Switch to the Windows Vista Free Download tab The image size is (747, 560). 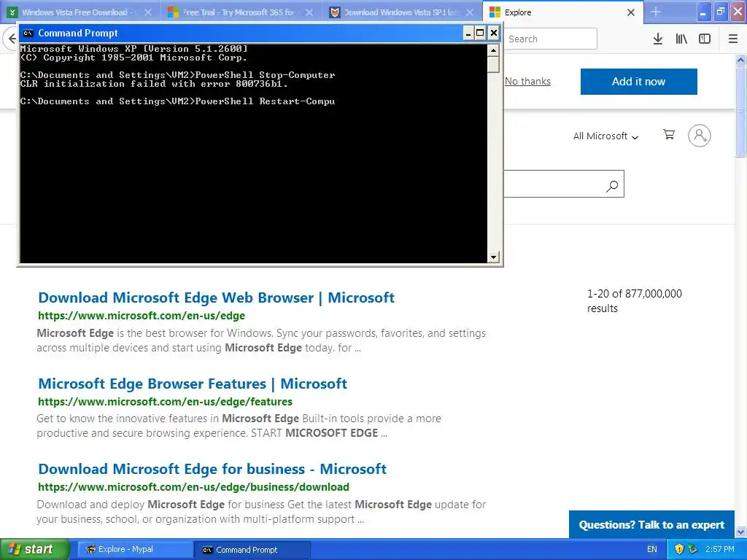coord(74,12)
